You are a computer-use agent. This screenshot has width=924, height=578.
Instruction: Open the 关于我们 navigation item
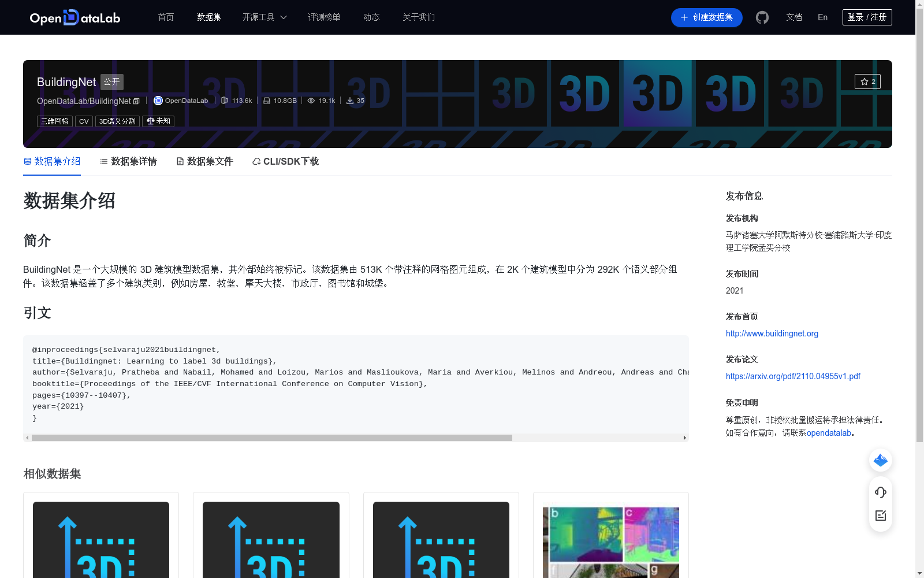[x=419, y=17]
